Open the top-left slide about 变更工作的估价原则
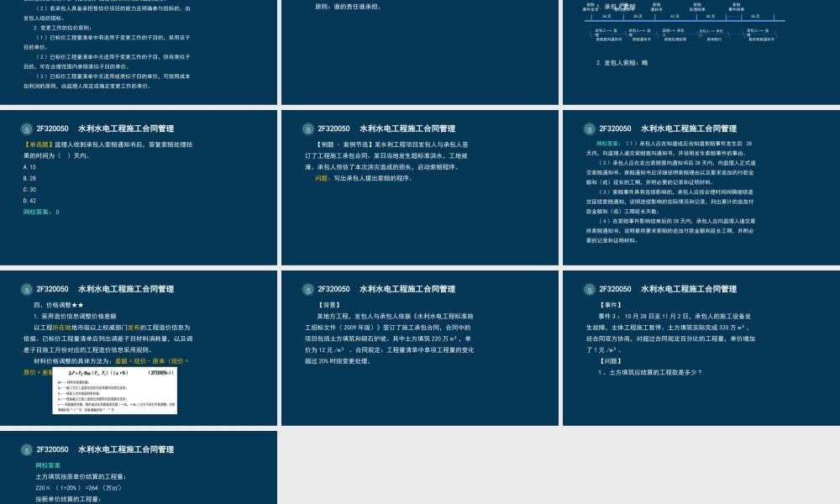The image size is (840, 504). point(139,50)
